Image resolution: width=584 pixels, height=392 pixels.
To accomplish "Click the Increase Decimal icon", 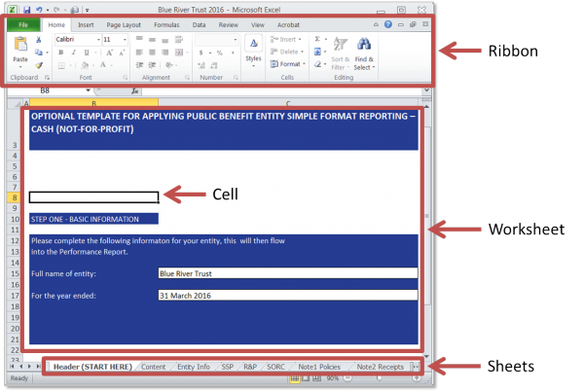I will coord(201,65).
